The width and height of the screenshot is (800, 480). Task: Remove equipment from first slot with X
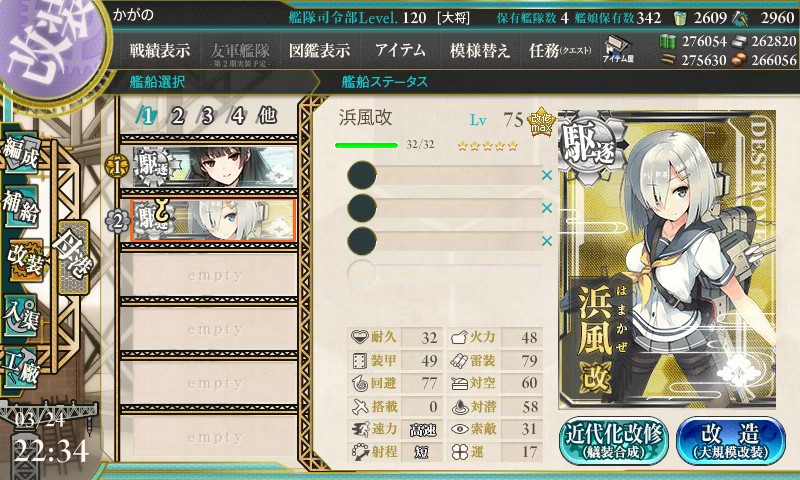(547, 175)
